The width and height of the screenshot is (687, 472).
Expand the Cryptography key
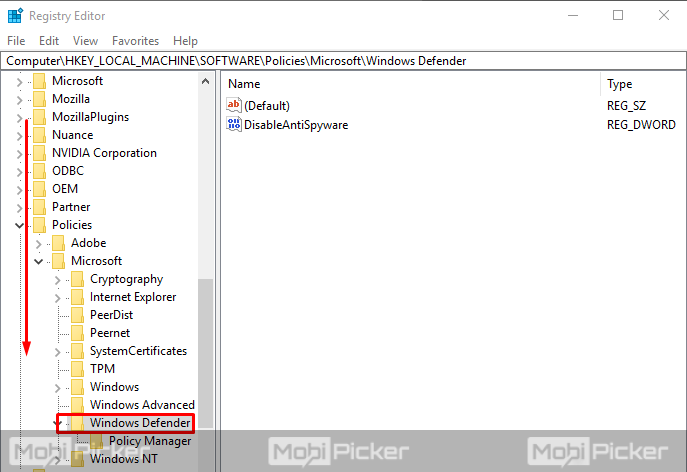pos(57,280)
